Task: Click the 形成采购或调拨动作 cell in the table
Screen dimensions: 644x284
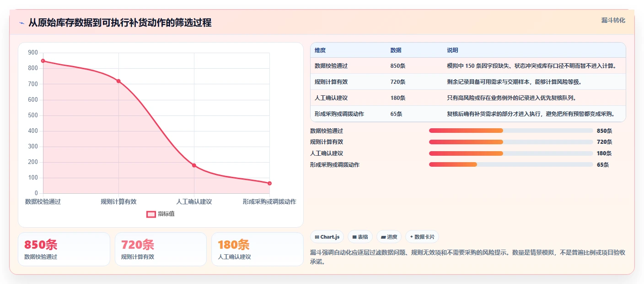Action: click(339, 114)
